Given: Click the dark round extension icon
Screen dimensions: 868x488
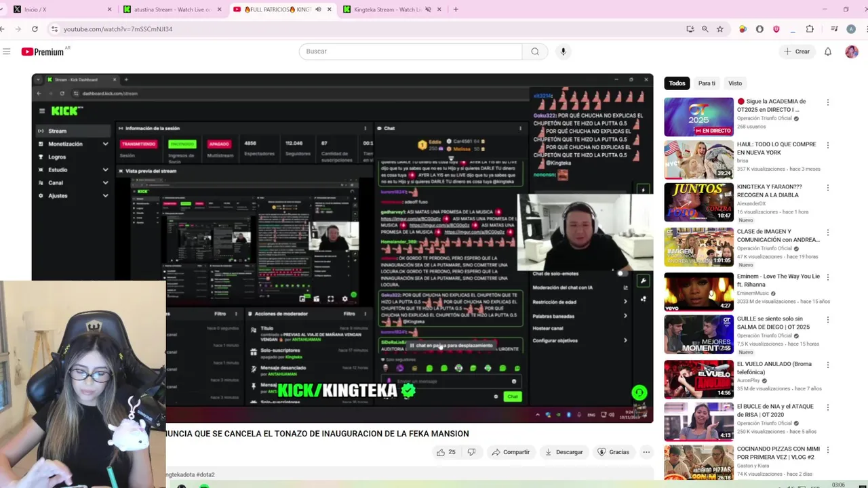Looking at the screenshot, I should pyautogui.click(x=759, y=29).
